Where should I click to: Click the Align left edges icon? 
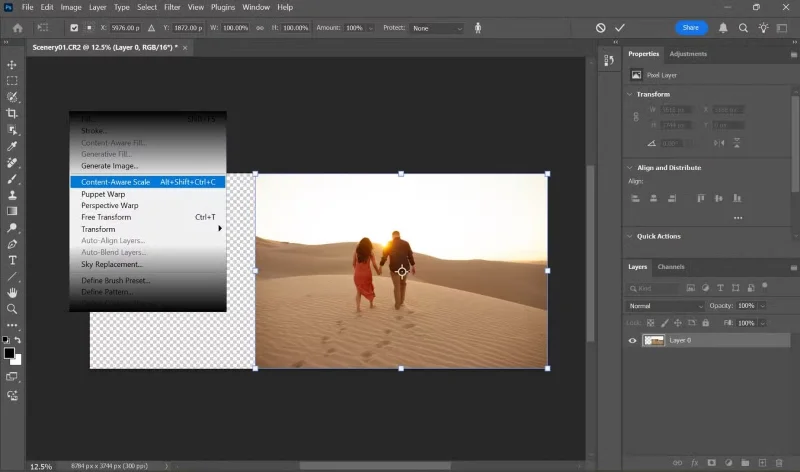[635, 198]
